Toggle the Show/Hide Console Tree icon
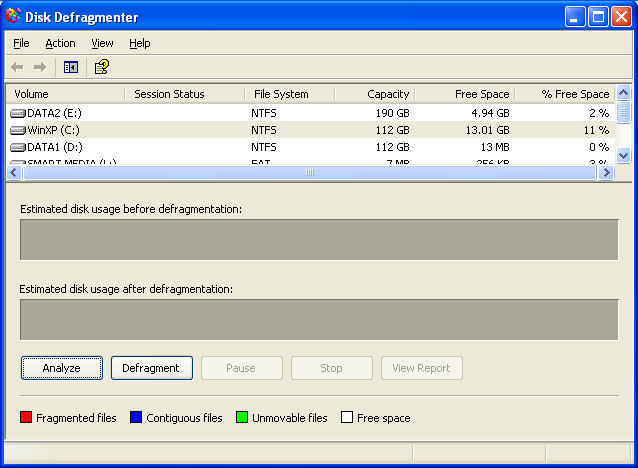638x468 pixels. click(x=71, y=67)
